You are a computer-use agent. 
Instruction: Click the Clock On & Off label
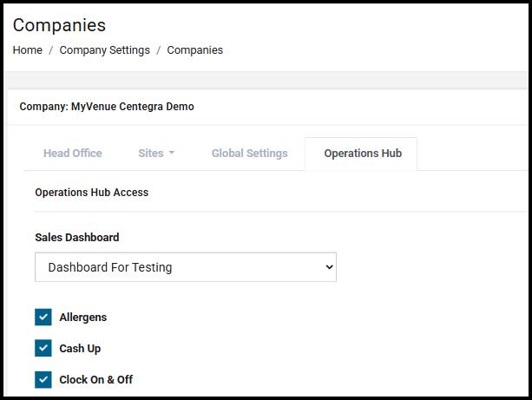pos(95,380)
